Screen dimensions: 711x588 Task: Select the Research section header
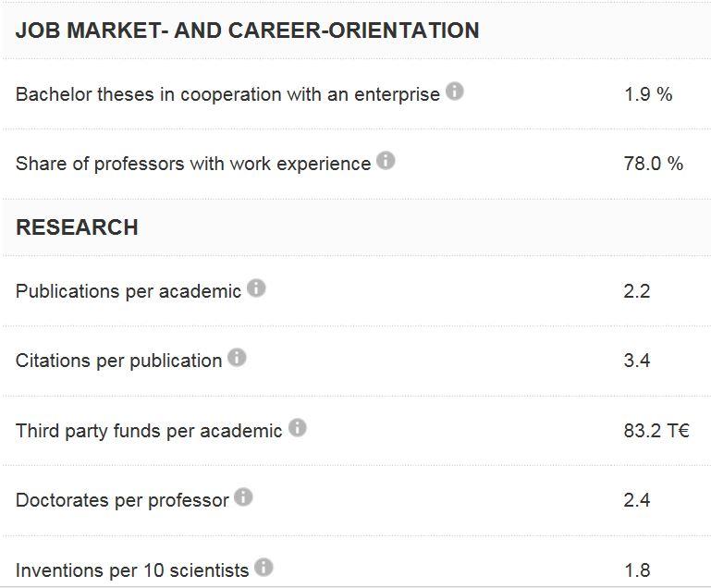point(77,227)
